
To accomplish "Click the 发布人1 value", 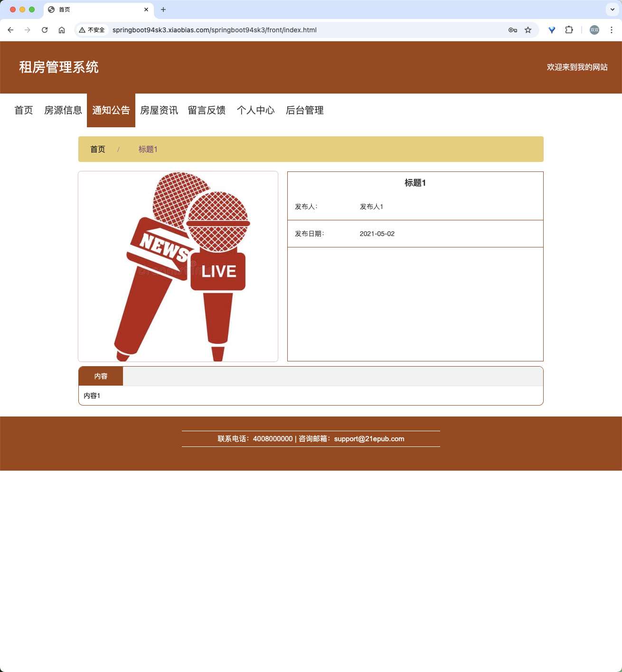I will click(x=371, y=207).
